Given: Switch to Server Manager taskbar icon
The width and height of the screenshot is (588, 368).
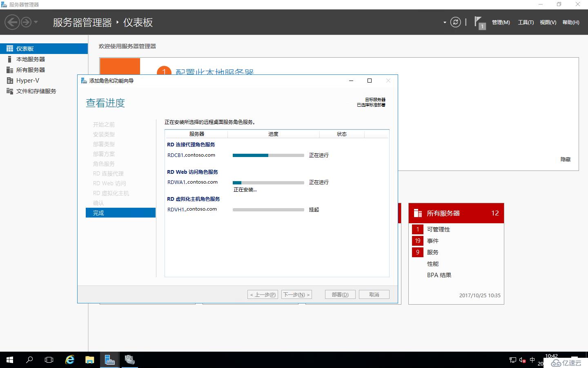Looking at the screenshot, I should (x=109, y=360).
